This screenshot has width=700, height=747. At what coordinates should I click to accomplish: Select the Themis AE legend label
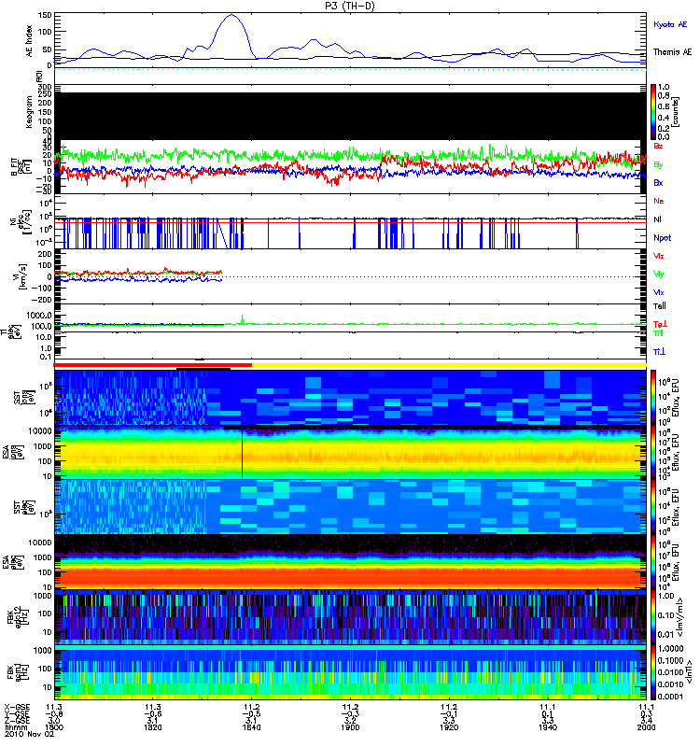[672, 52]
